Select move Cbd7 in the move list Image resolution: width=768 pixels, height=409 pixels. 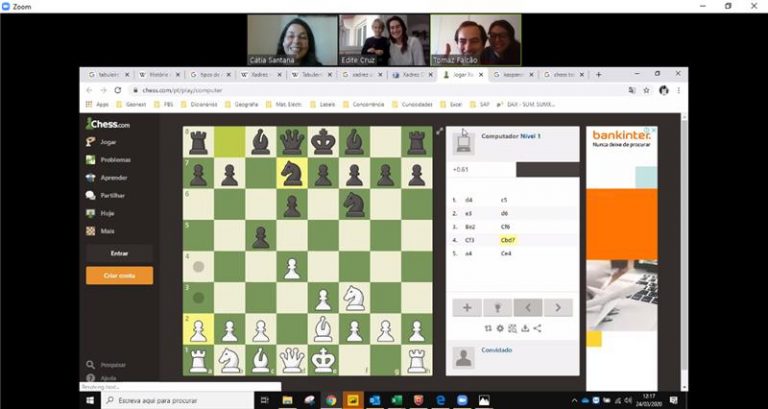(507, 240)
